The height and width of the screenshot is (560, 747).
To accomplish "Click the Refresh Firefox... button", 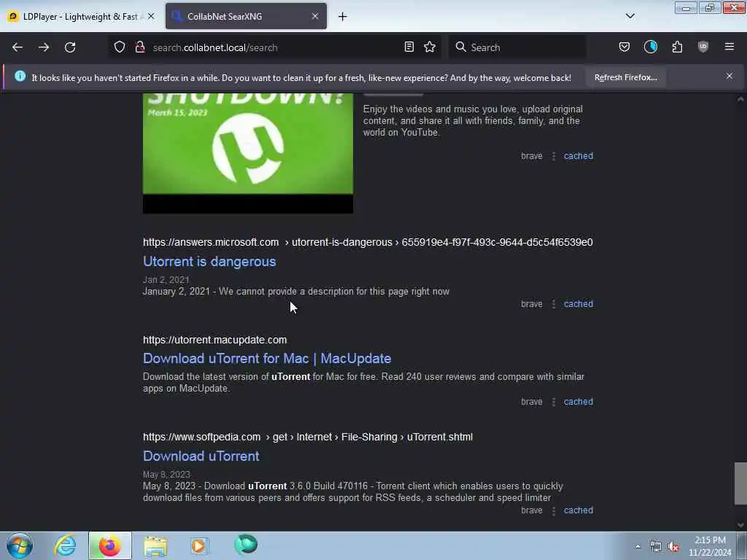I will pyautogui.click(x=625, y=77).
